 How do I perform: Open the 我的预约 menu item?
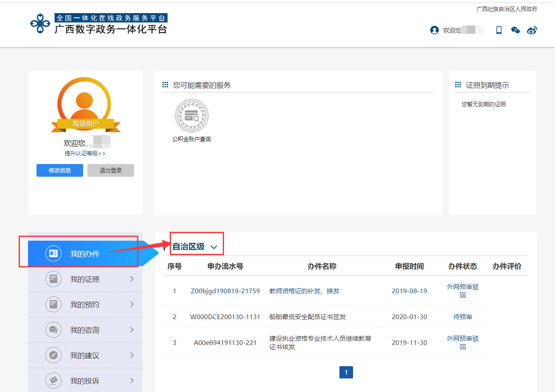(85, 305)
